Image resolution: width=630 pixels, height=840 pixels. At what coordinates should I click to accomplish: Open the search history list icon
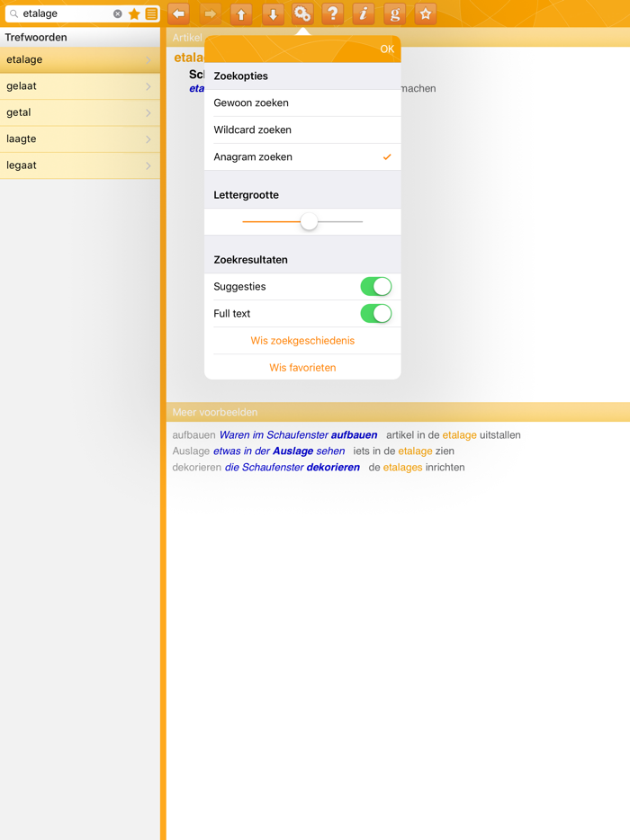(151, 14)
